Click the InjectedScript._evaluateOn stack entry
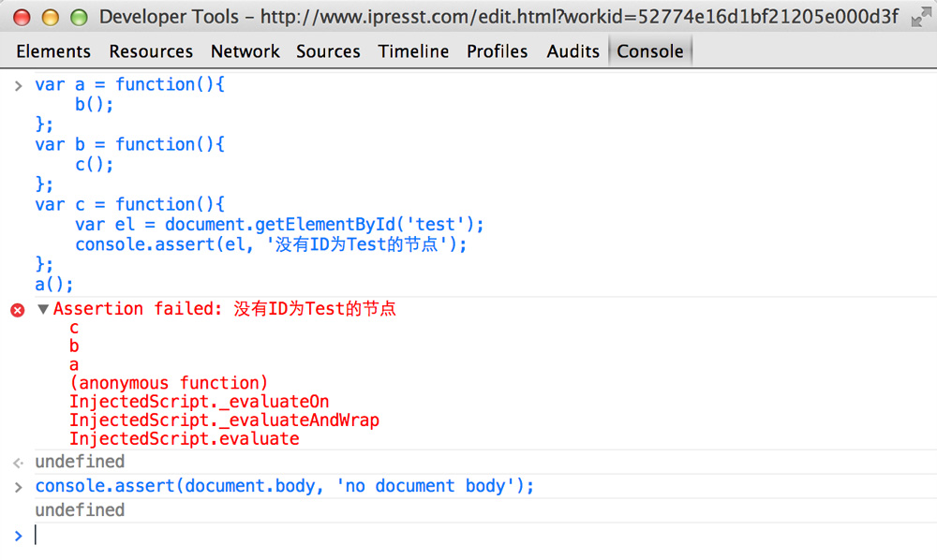 (x=199, y=402)
